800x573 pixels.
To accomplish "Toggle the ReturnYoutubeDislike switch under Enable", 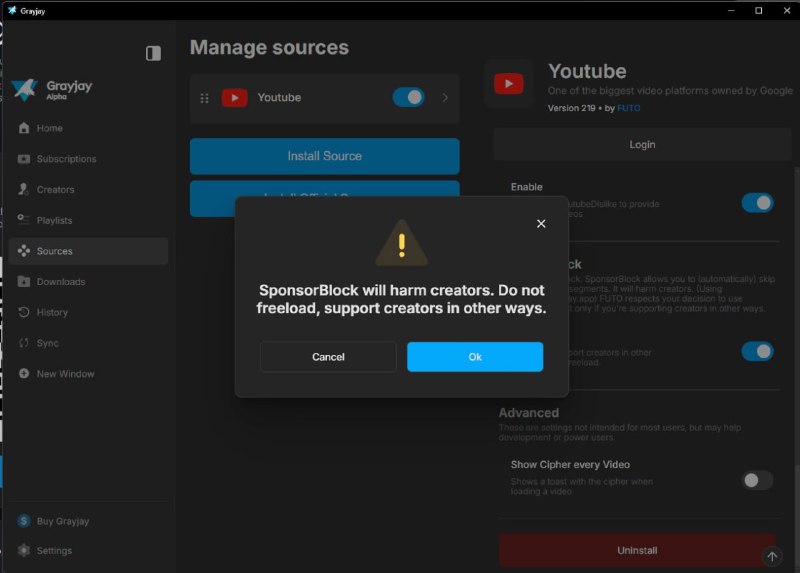I will [x=757, y=203].
